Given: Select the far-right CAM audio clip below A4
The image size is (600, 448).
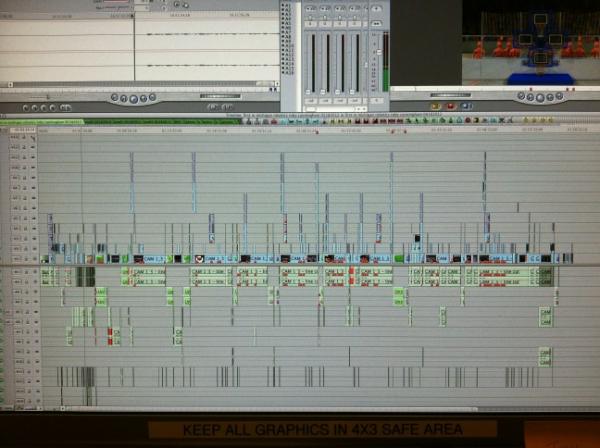Looking at the screenshot, I should coord(546,317).
